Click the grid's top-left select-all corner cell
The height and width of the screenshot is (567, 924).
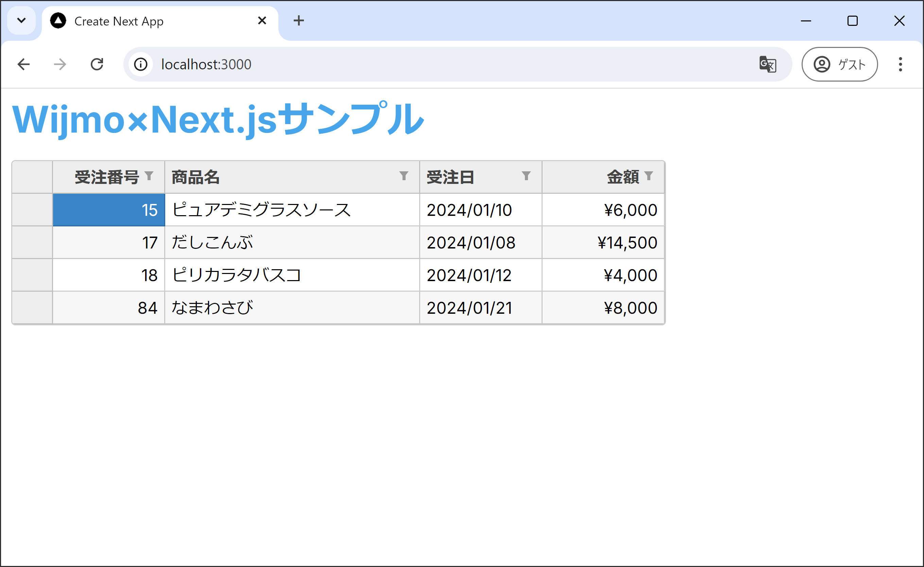[32, 177]
